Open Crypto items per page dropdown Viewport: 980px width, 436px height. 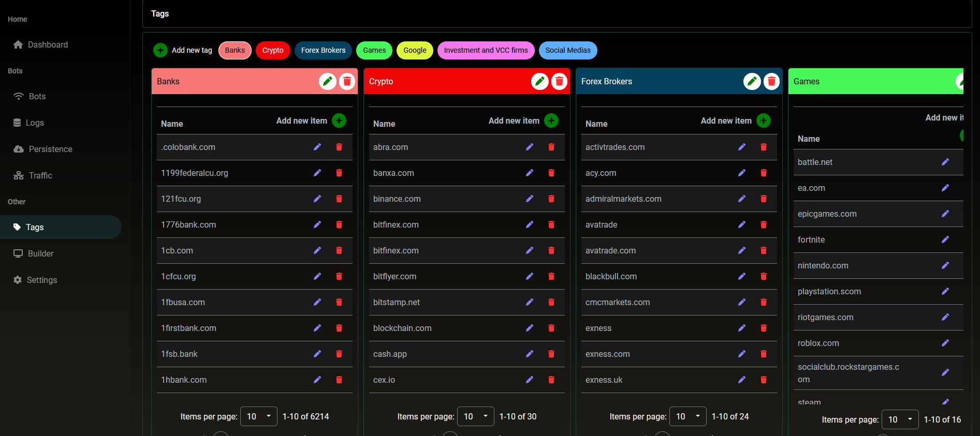coord(476,416)
